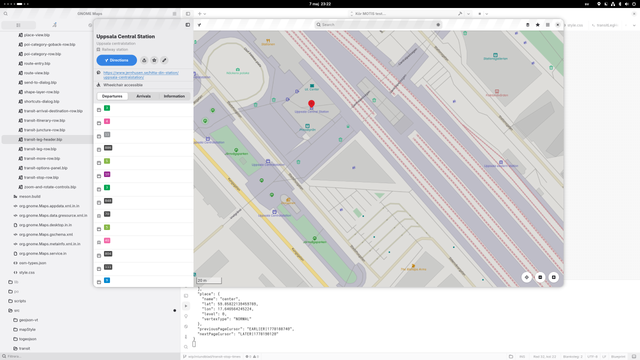Click the locate-me button on the map
640x360 pixels.
click(527, 277)
